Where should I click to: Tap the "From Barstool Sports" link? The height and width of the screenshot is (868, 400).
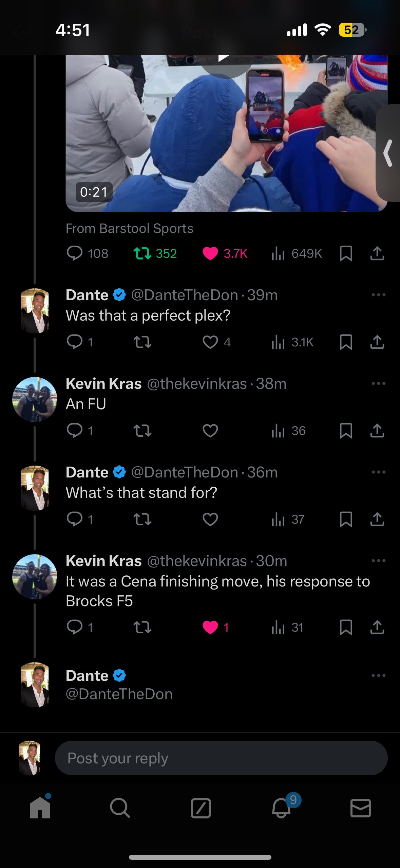click(129, 229)
